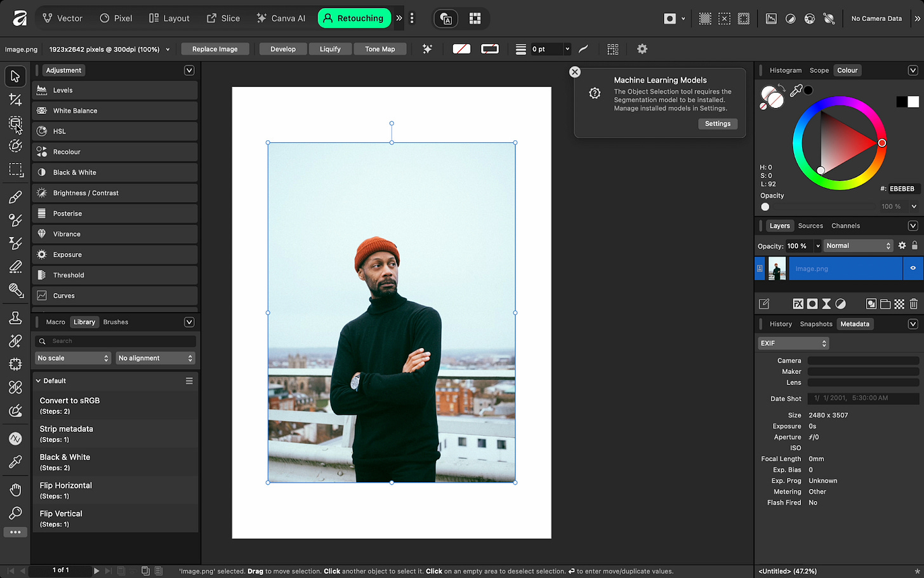
Task: Click Settings in Machine Learning notification
Action: point(717,124)
